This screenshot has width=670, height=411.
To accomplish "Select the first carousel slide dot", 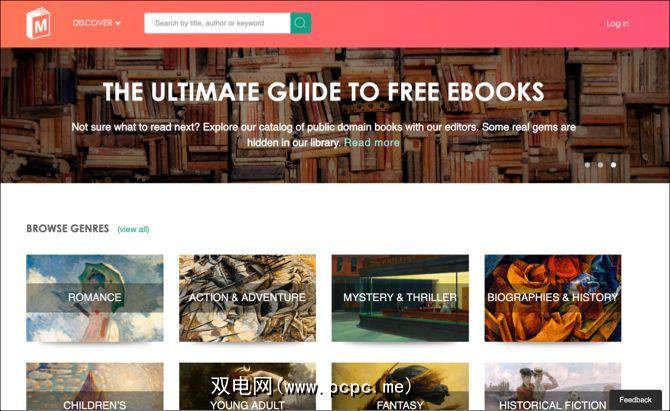I will click(x=588, y=165).
